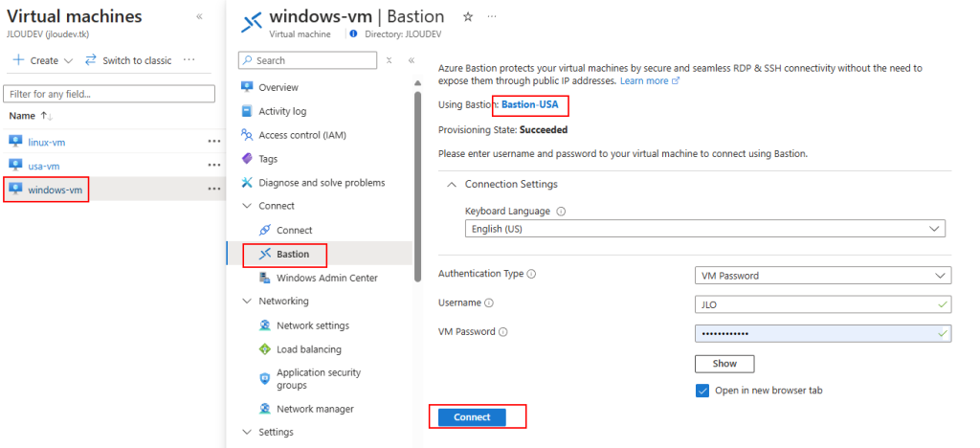The image size is (980, 448).
Task: Open Application security groups
Action: (320, 379)
